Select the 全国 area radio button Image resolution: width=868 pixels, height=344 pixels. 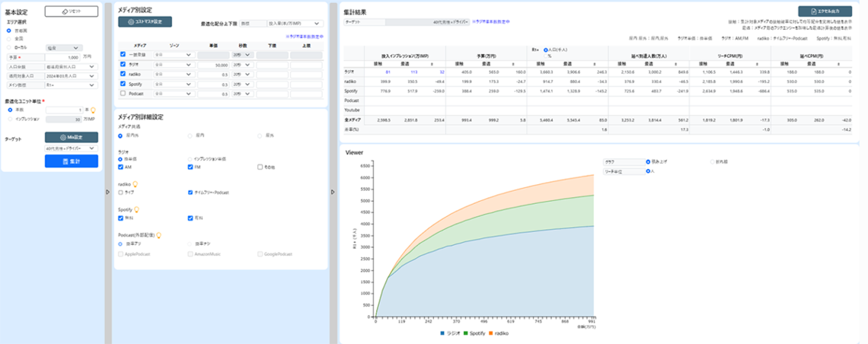pyautogui.click(x=8, y=38)
